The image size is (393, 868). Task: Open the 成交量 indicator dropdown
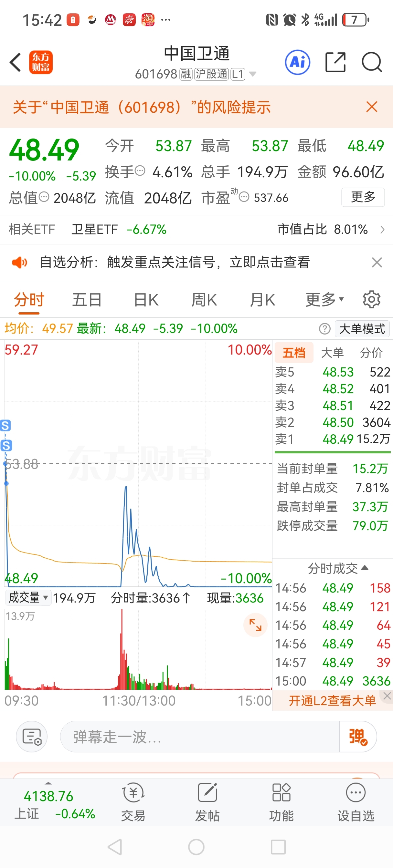(x=28, y=598)
